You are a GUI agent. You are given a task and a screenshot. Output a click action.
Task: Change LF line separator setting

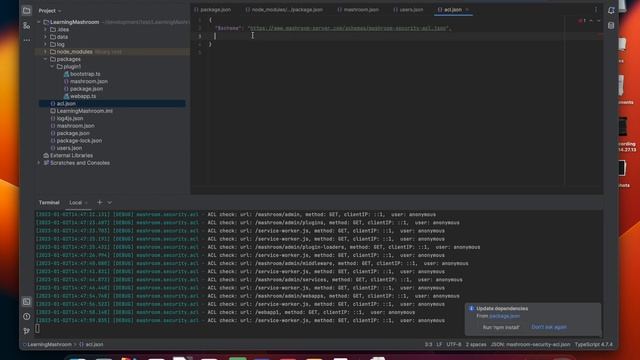(439, 344)
